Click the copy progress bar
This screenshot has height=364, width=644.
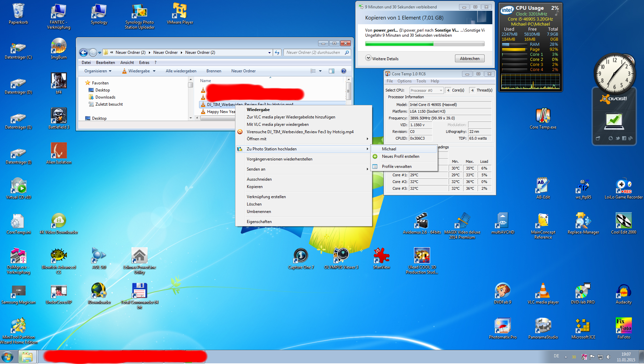tap(424, 44)
